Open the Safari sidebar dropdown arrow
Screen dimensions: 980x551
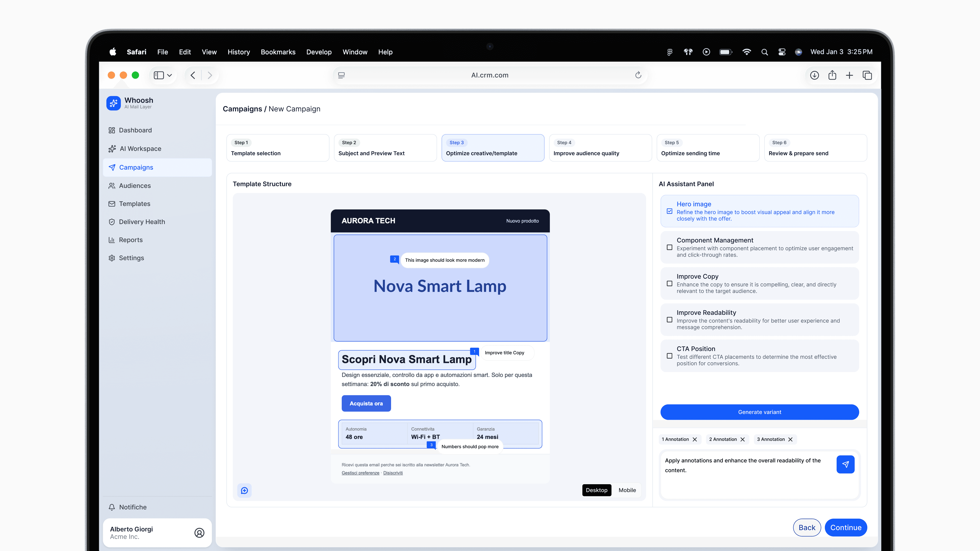point(170,75)
